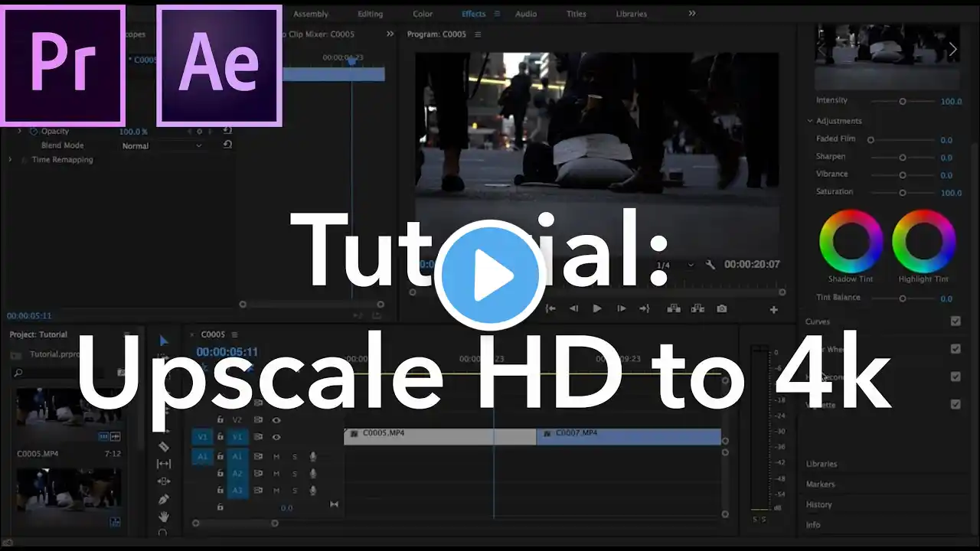Screen dimensions: 980x551
Task: Open Blend Mode Normal dropdown
Action: (x=163, y=145)
